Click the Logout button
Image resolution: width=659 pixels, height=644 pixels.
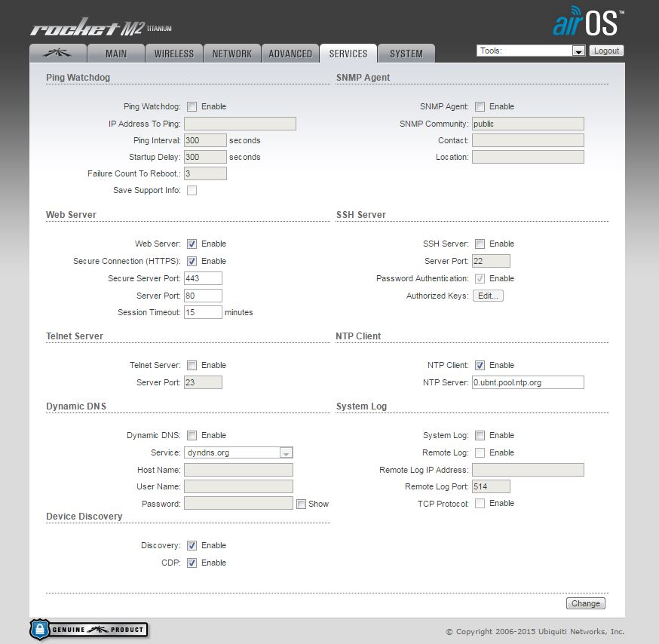(x=606, y=51)
